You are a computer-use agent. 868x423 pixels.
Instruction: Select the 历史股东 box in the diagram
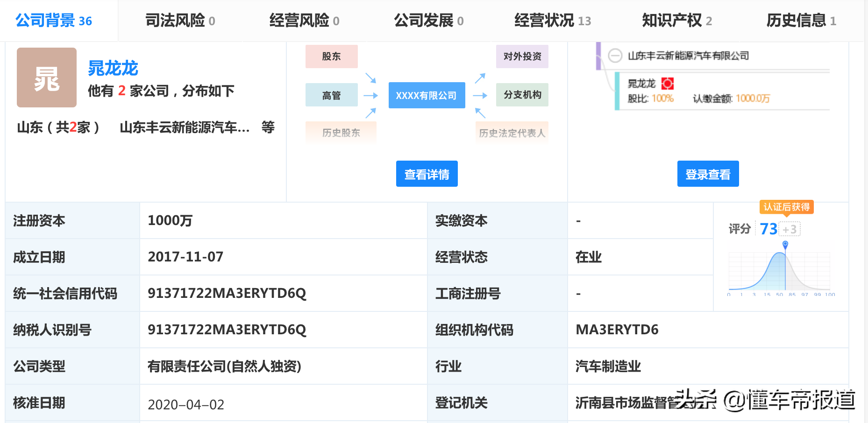341,133
